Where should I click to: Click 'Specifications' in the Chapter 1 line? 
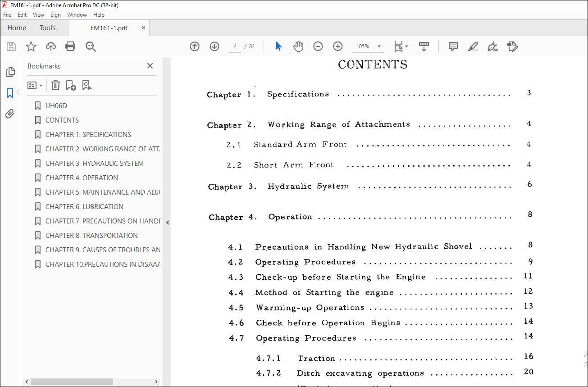298,94
